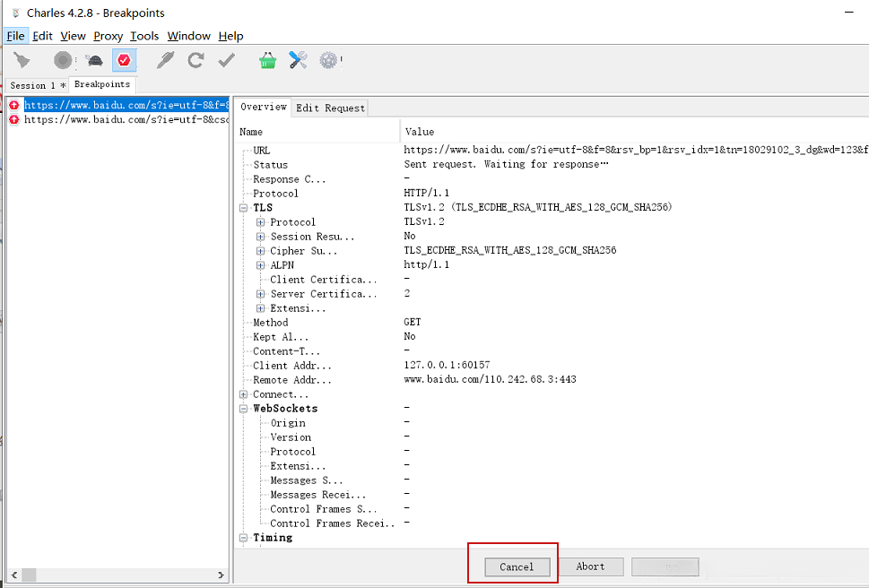Click the Abort button

pos(591,566)
